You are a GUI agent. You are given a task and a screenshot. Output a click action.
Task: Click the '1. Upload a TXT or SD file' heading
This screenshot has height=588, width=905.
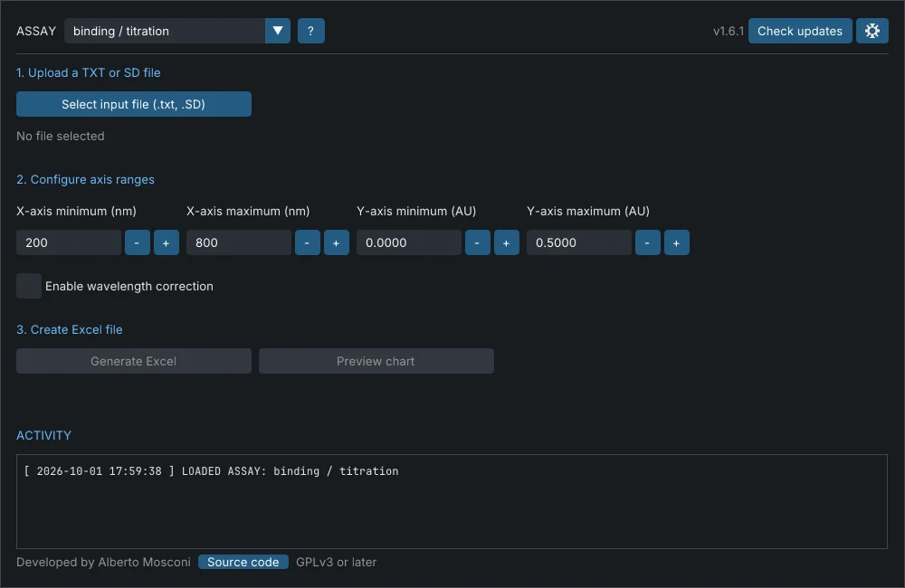click(89, 72)
